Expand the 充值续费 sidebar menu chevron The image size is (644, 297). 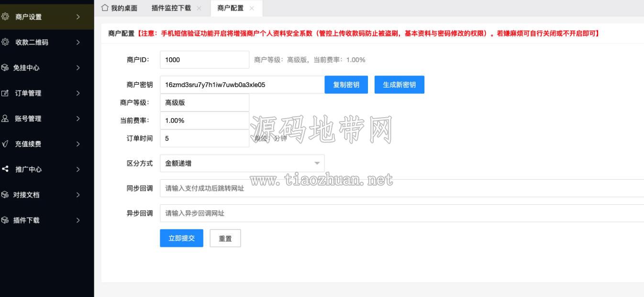click(x=78, y=143)
